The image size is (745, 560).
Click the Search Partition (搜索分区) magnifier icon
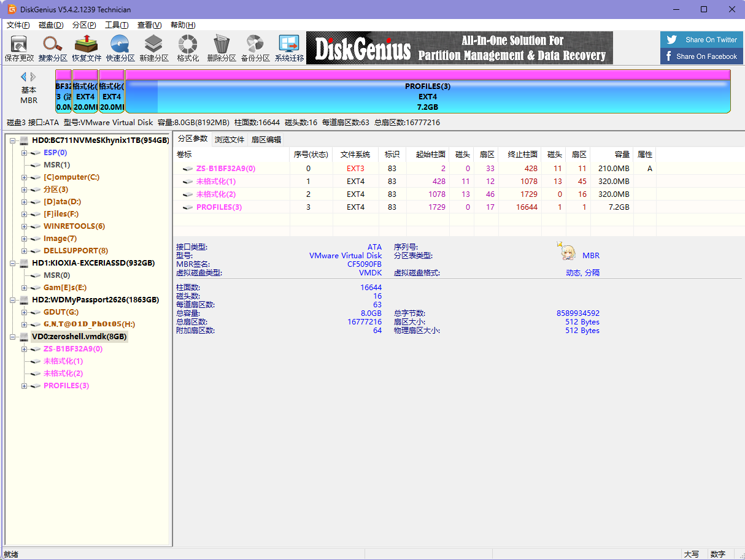point(53,48)
